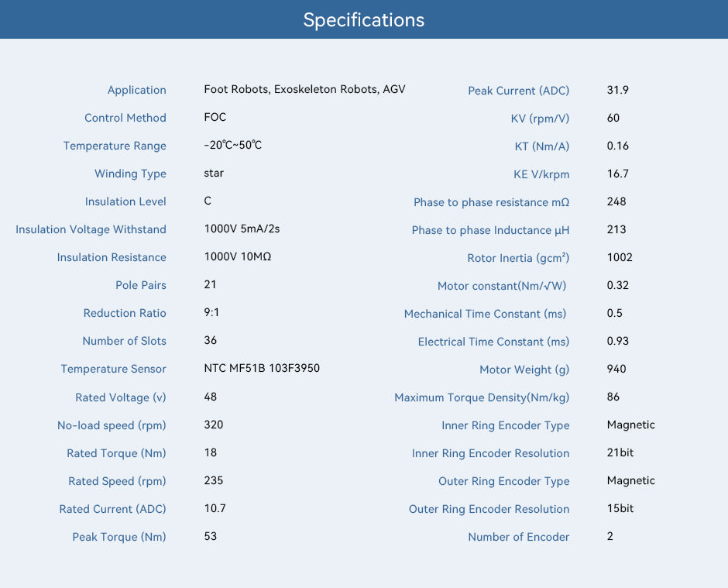The height and width of the screenshot is (588, 728).
Task: Click the Control Method label
Action: click(125, 118)
